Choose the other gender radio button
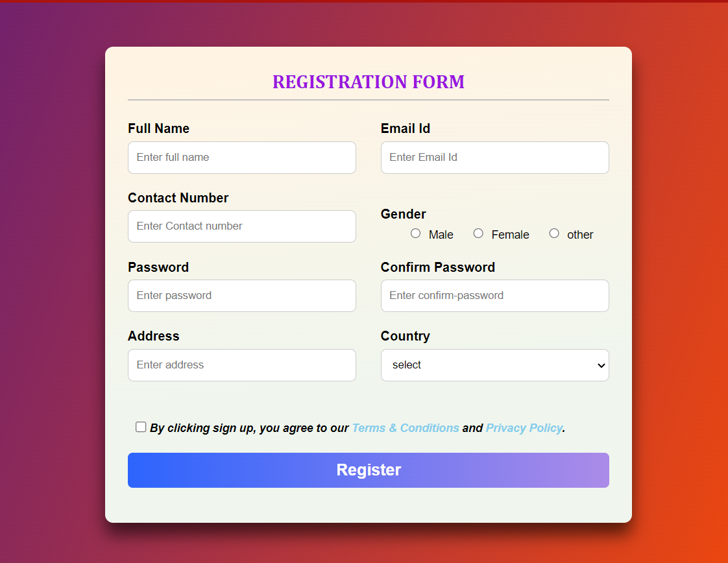 point(554,234)
